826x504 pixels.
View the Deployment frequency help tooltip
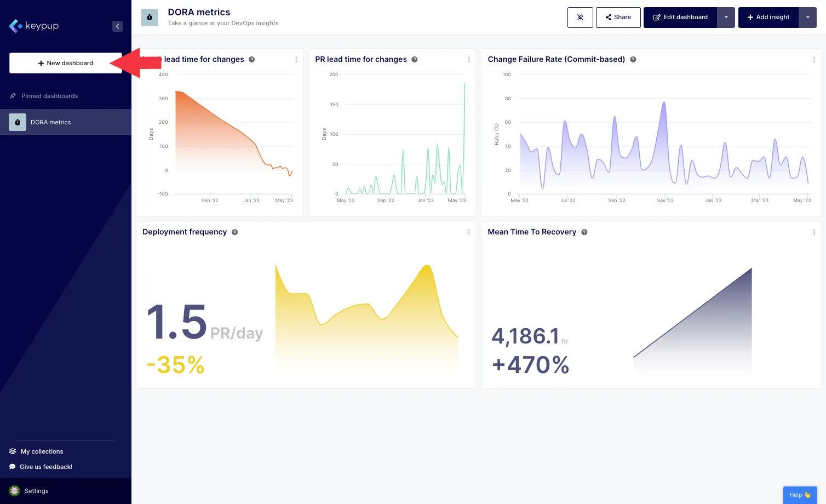click(x=234, y=232)
